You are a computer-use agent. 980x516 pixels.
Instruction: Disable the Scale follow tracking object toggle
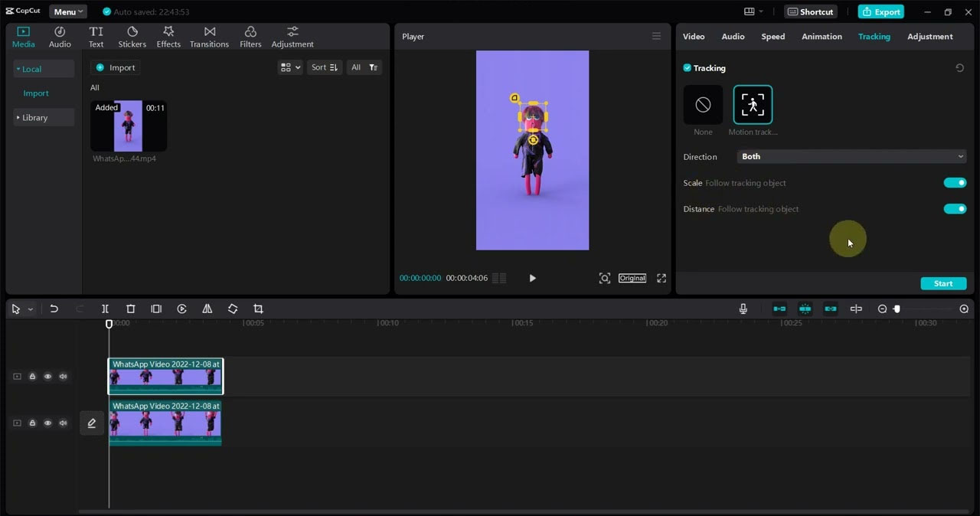coord(954,182)
